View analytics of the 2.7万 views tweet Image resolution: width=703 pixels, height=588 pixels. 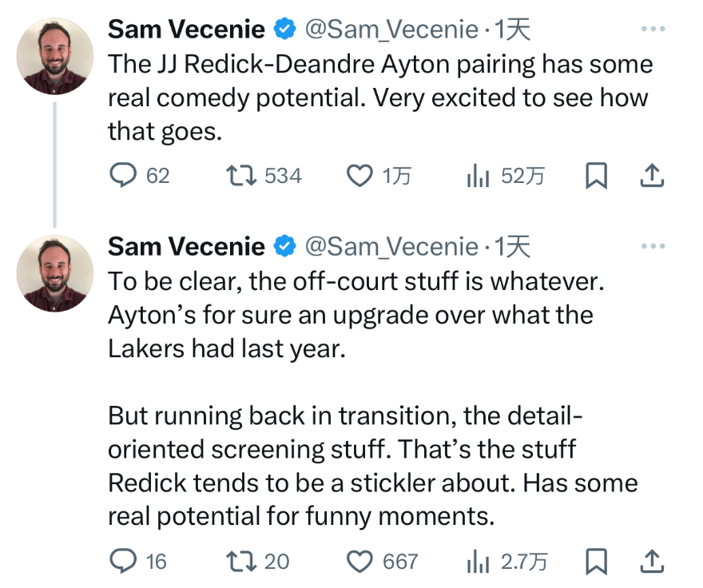(477, 562)
